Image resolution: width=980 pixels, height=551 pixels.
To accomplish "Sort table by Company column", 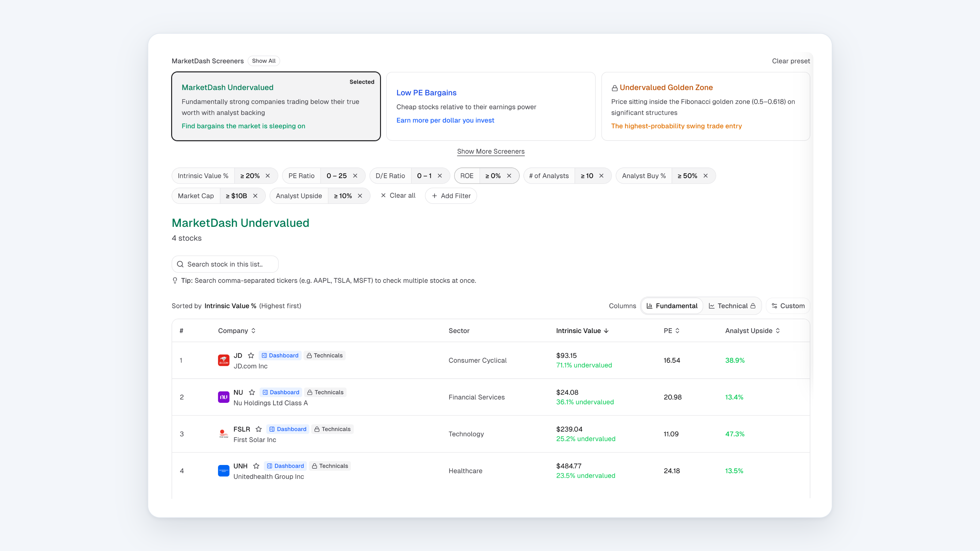I will (x=237, y=331).
